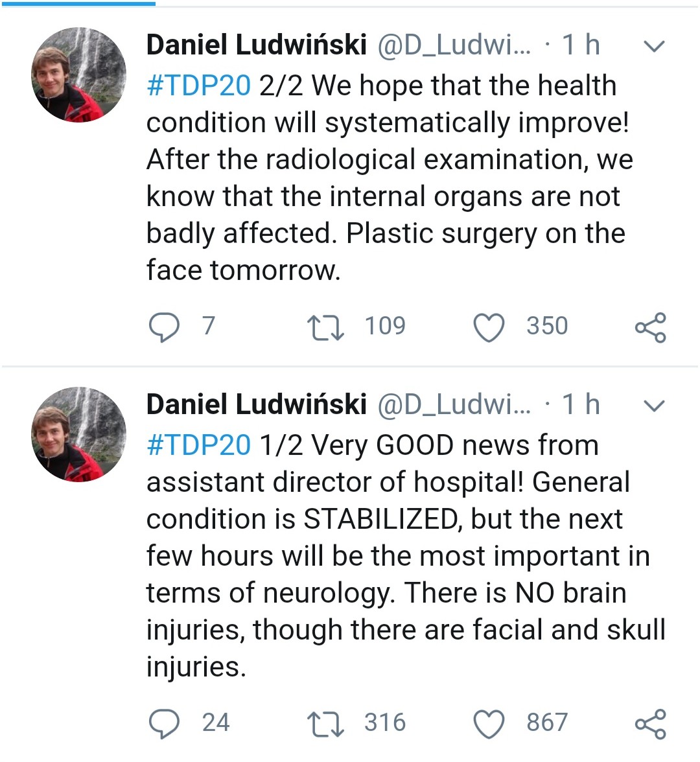
Task: Open the chevron menu on the 2/2 tweet
Action: [x=655, y=46]
